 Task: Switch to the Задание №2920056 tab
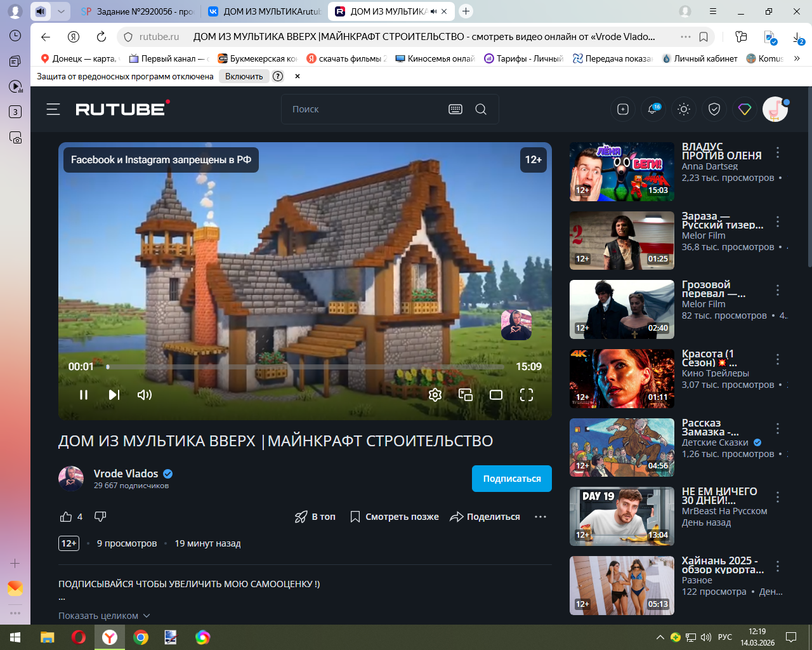click(x=138, y=11)
